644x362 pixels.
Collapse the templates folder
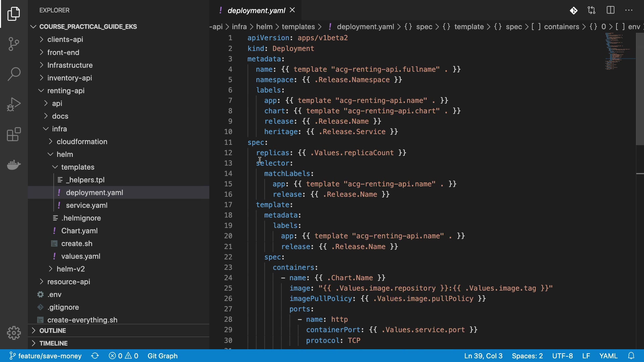tap(77, 167)
